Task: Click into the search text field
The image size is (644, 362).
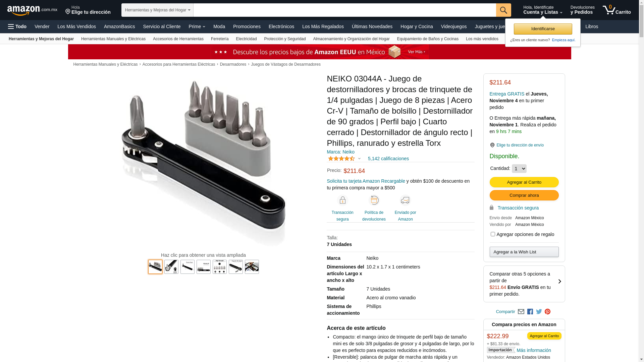Action: (345, 10)
